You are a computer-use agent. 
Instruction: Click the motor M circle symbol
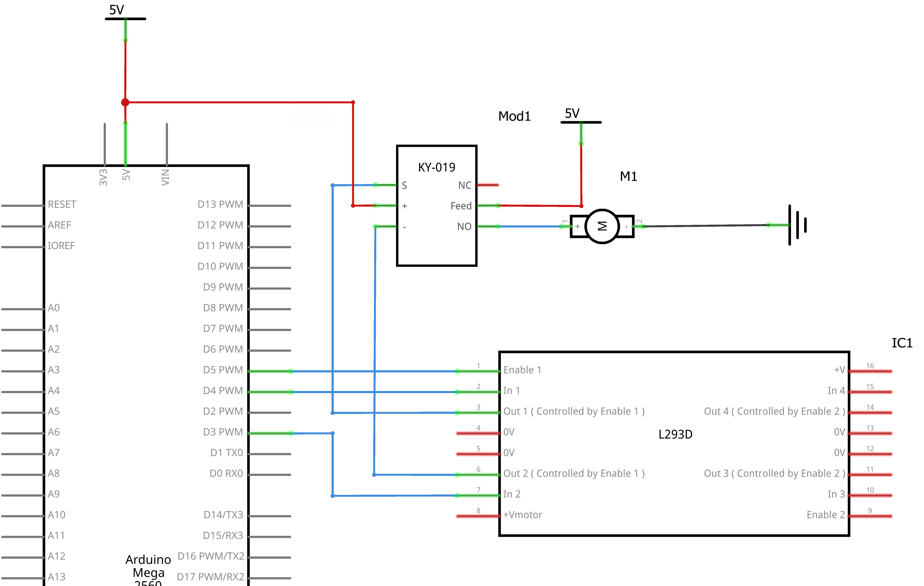(602, 226)
